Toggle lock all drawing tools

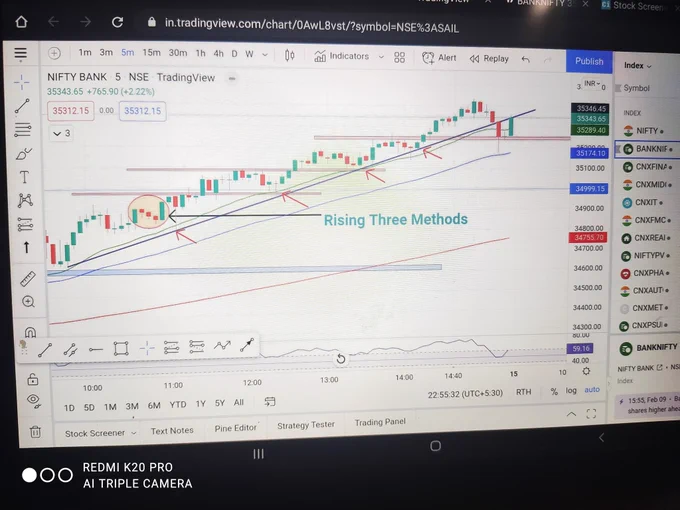click(33, 379)
